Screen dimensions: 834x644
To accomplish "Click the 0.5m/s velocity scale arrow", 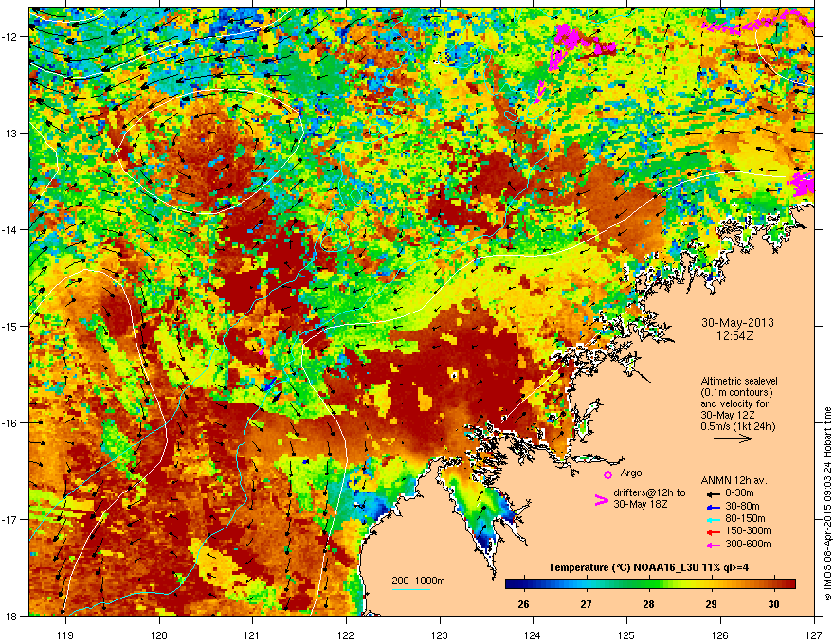I will click(x=733, y=438).
